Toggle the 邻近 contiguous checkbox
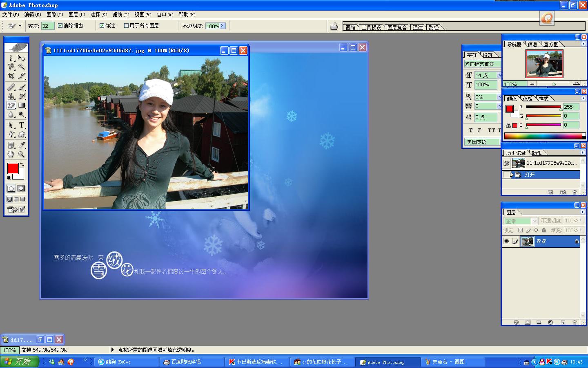This screenshot has height=368, width=588. tap(102, 25)
